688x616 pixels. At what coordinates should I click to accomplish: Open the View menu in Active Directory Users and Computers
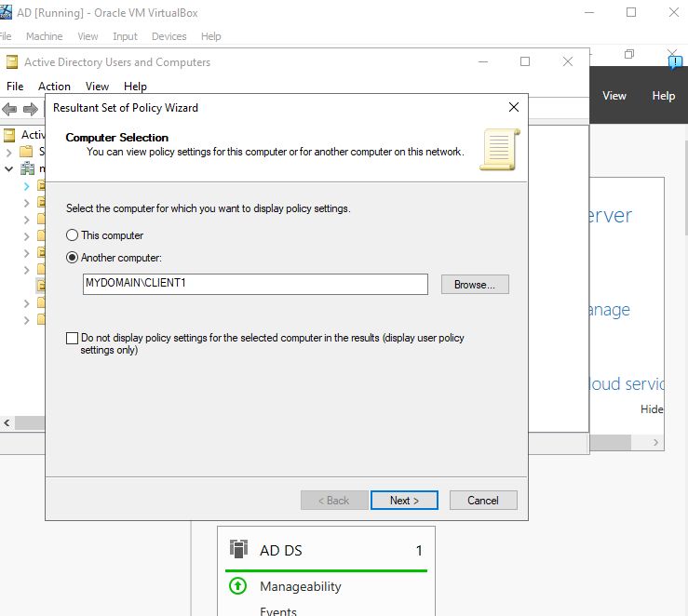tap(97, 86)
